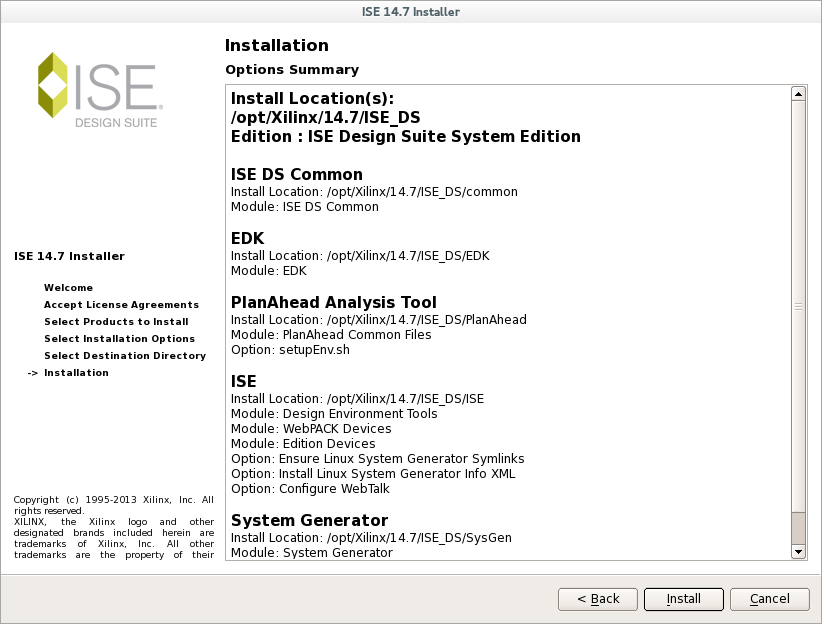Click Module: WebPACK Devices line
The width and height of the screenshot is (822, 624).
[x=311, y=429]
